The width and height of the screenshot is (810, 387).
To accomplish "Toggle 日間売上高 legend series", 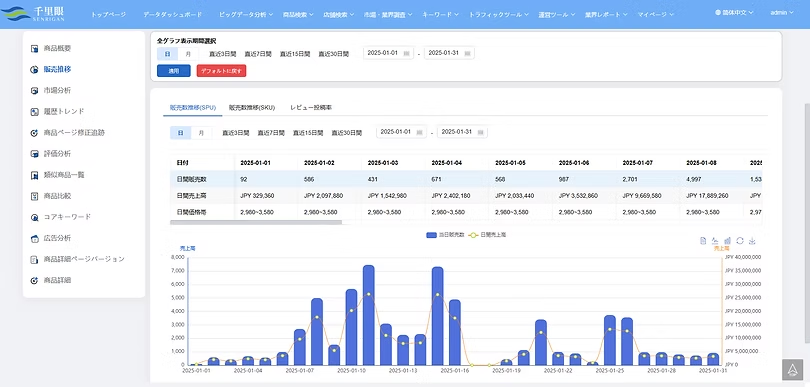I will pyautogui.click(x=487, y=235).
